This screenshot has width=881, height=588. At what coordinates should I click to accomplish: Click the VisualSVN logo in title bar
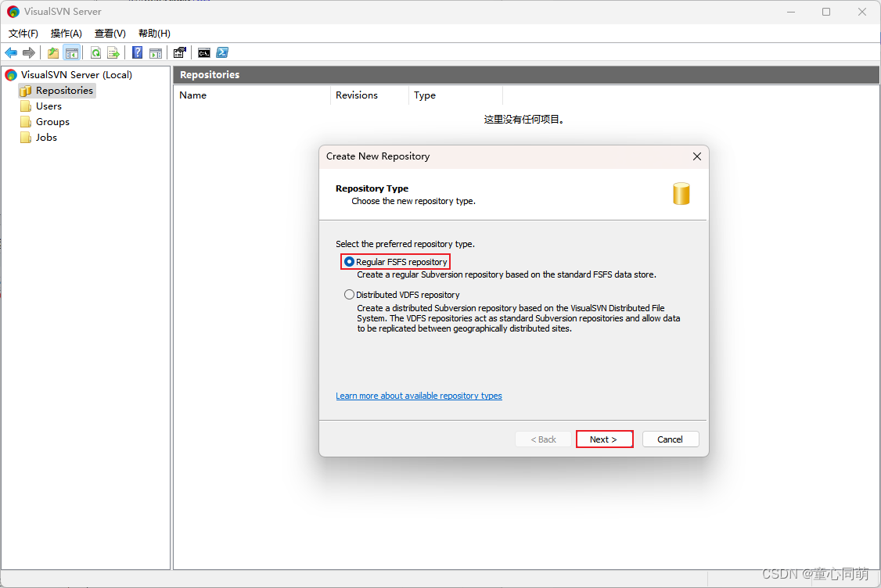pos(13,11)
